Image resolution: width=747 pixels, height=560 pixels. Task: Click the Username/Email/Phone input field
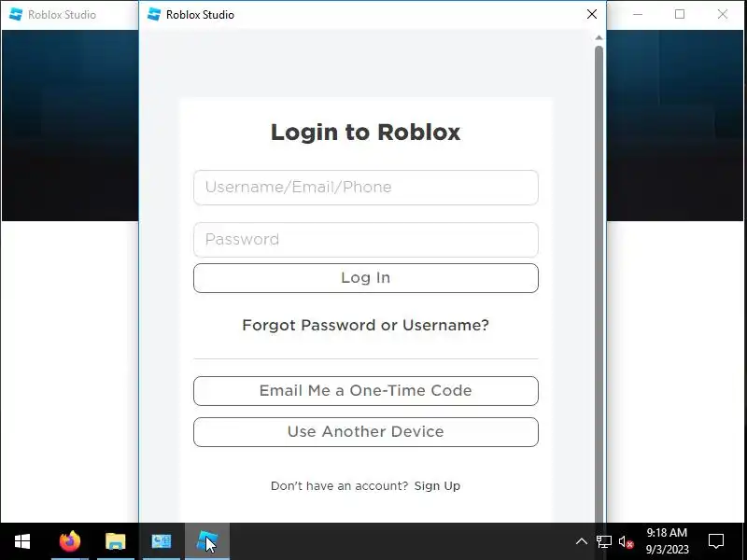[x=366, y=188]
